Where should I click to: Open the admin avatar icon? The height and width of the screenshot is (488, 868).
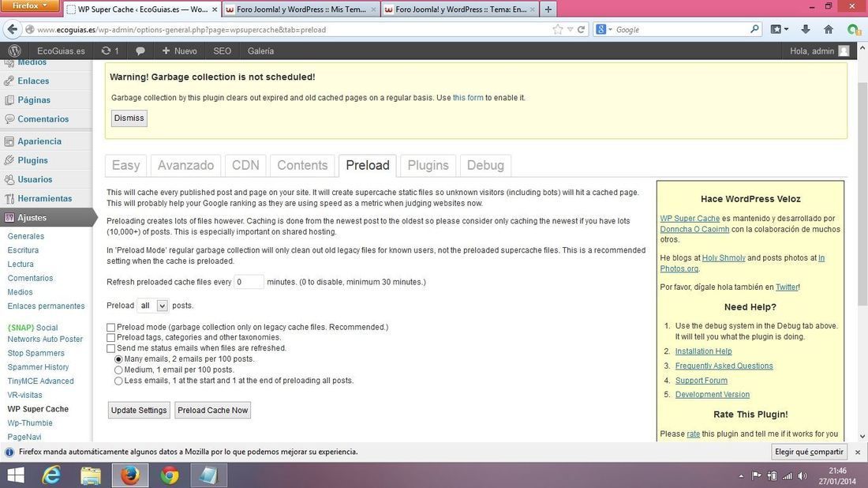tap(844, 51)
